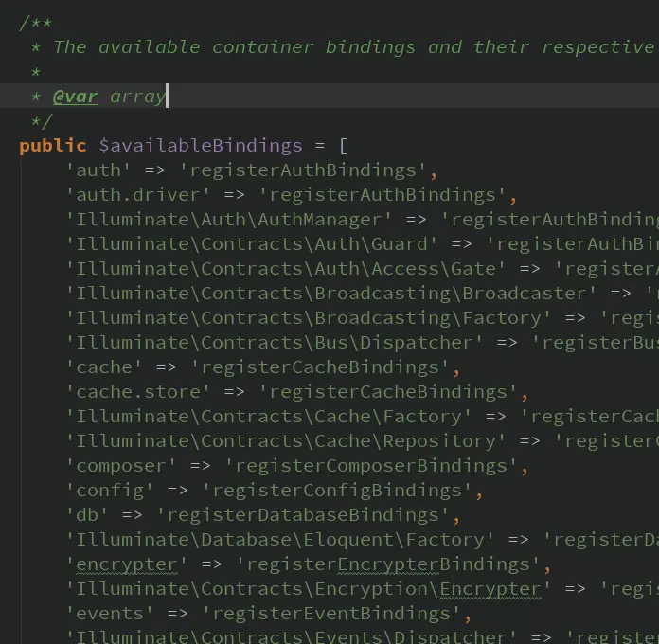The height and width of the screenshot is (644, 659).
Task: Click 'Illuminate\Contracts\Encryption\Encrypter' key
Action: click(x=309, y=588)
